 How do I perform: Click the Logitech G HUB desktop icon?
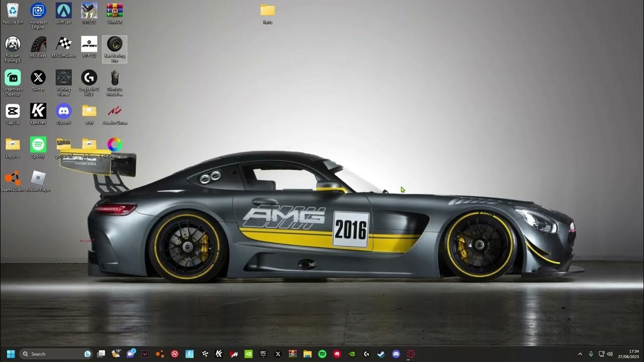click(x=89, y=78)
